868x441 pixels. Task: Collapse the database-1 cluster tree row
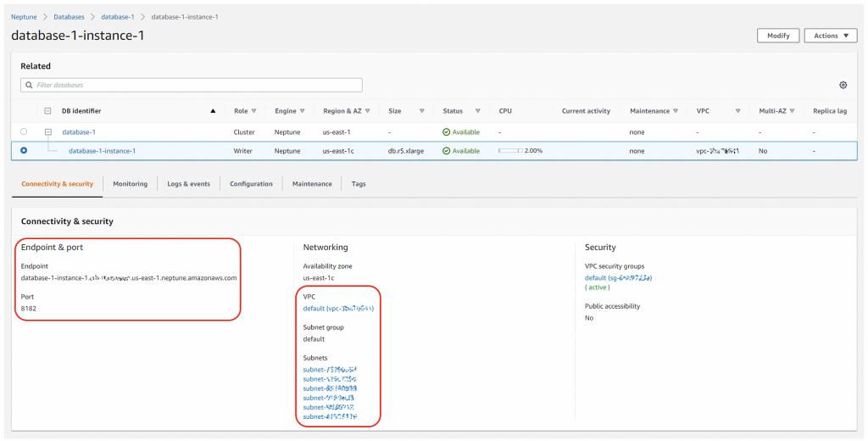click(x=47, y=131)
